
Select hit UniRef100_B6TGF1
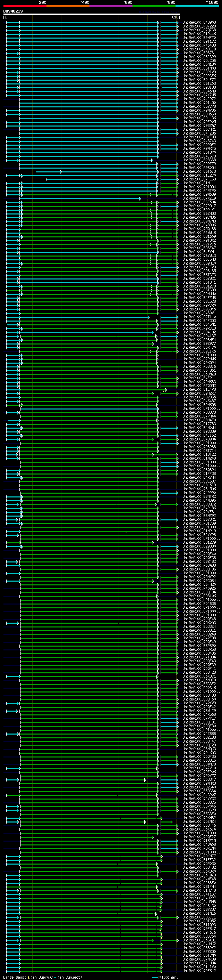(199, 283)
